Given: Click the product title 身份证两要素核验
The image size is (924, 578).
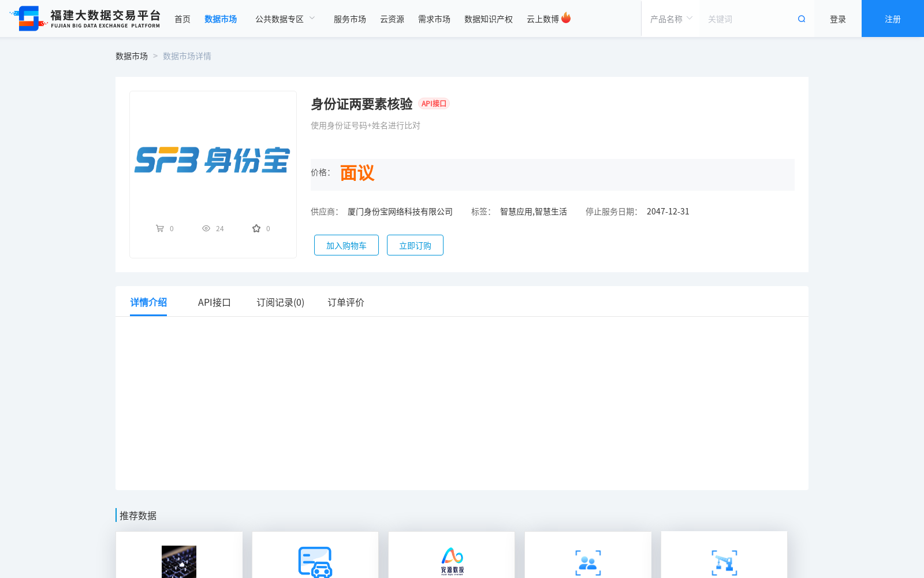Looking at the screenshot, I should pyautogui.click(x=362, y=104).
